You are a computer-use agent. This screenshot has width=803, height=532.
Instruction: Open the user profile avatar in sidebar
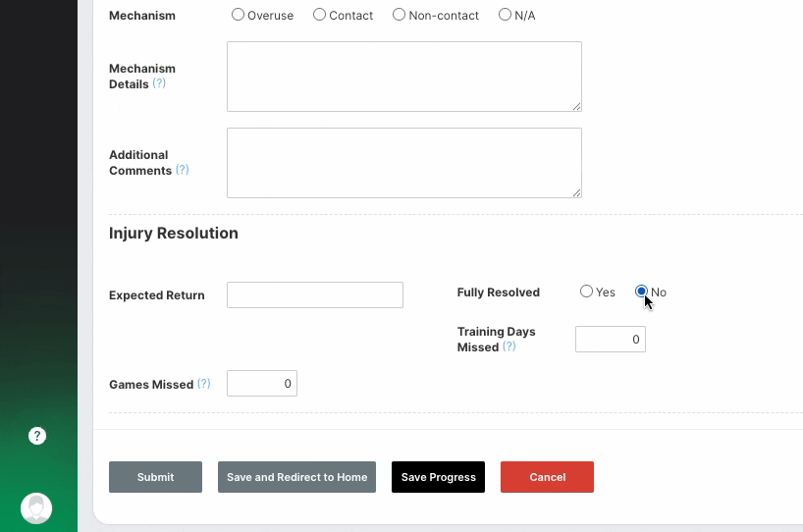[x=36, y=508]
